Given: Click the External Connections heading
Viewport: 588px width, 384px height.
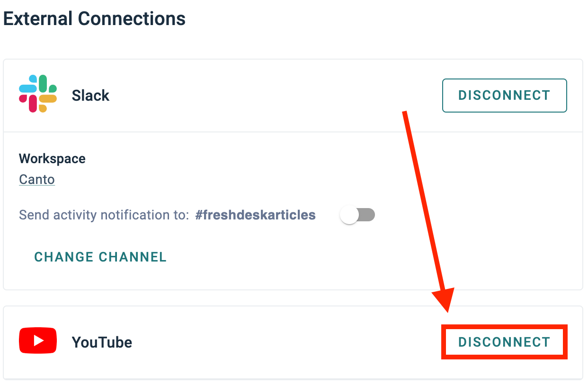Looking at the screenshot, I should (95, 19).
